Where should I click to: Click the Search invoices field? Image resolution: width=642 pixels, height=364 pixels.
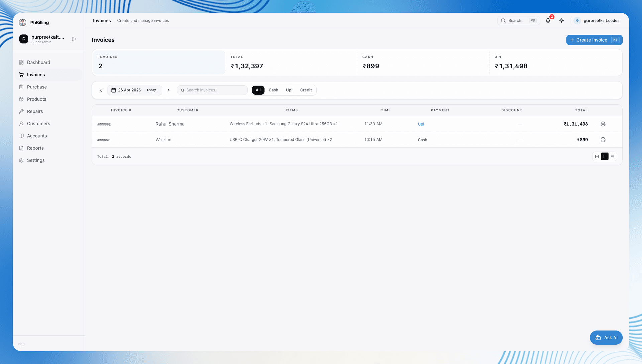click(x=212, y=90)
